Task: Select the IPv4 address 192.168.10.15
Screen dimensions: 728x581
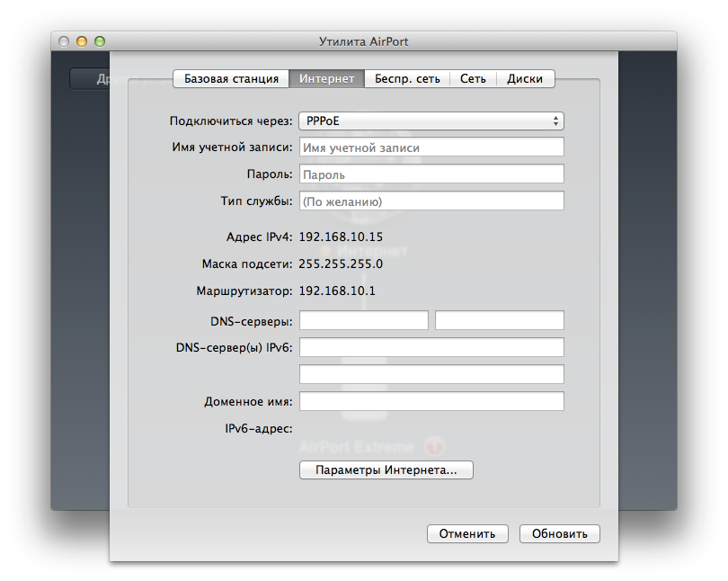Action: coord(341,237)
